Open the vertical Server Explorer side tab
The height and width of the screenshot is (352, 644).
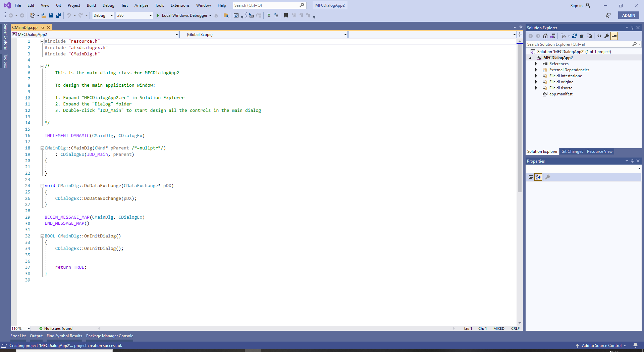click(x=5, y=37)
